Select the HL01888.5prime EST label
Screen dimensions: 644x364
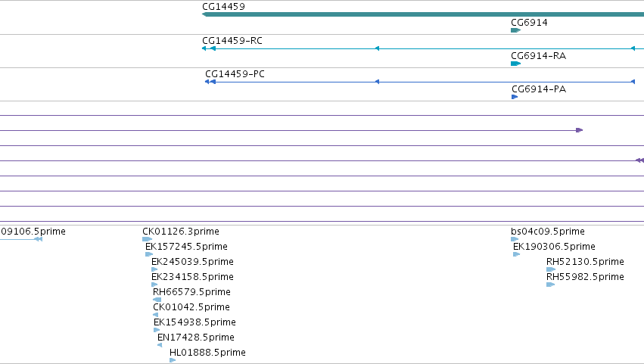point(207,353)
